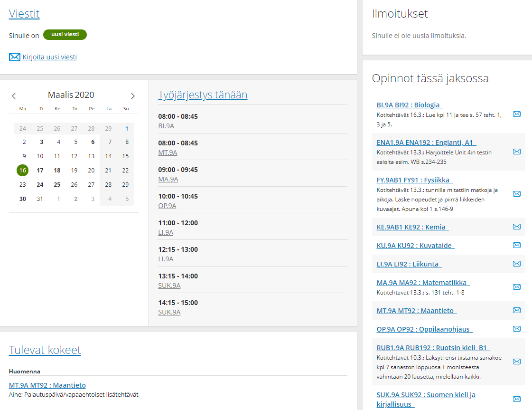Open the Viestit heading link
This screenshot has height=410, width=532.
click(x=24, y=14)
